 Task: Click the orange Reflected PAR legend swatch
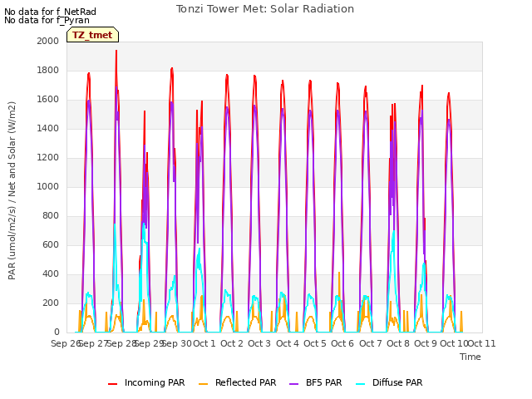click(203, 384)
